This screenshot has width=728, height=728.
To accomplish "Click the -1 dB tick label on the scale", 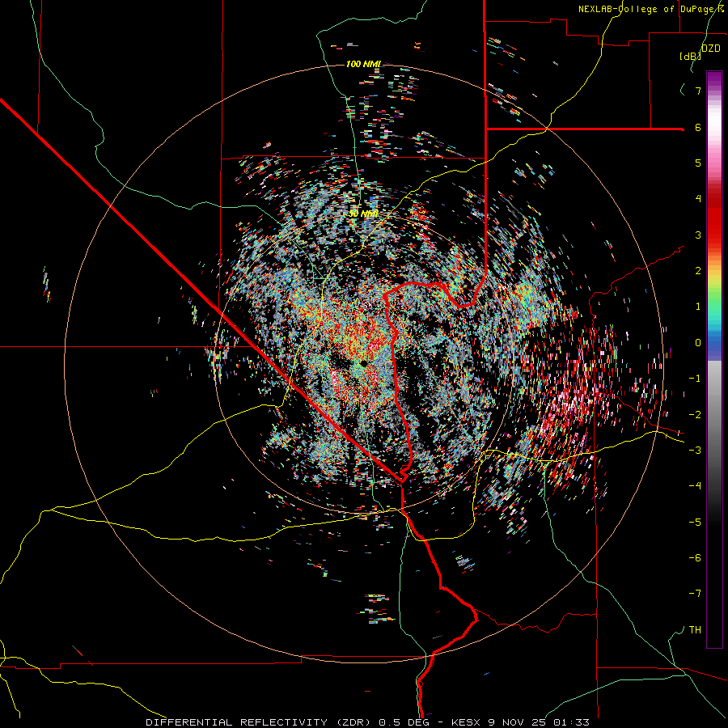I will coord(695,379).
